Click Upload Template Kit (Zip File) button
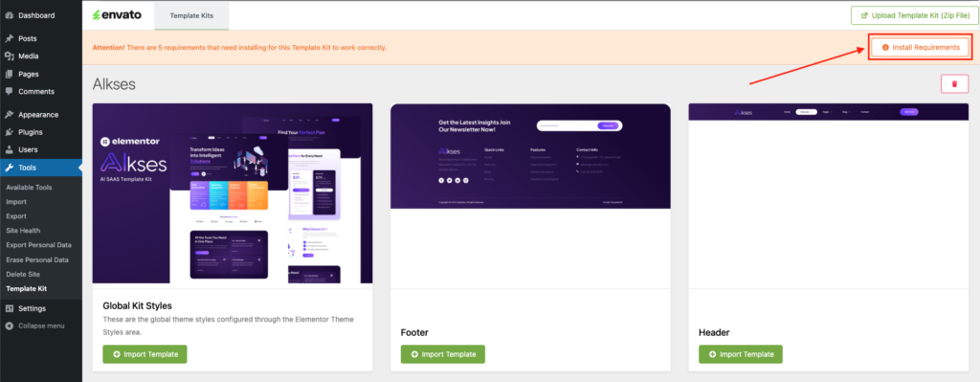 pyautogui.click(x=914, y=15)
